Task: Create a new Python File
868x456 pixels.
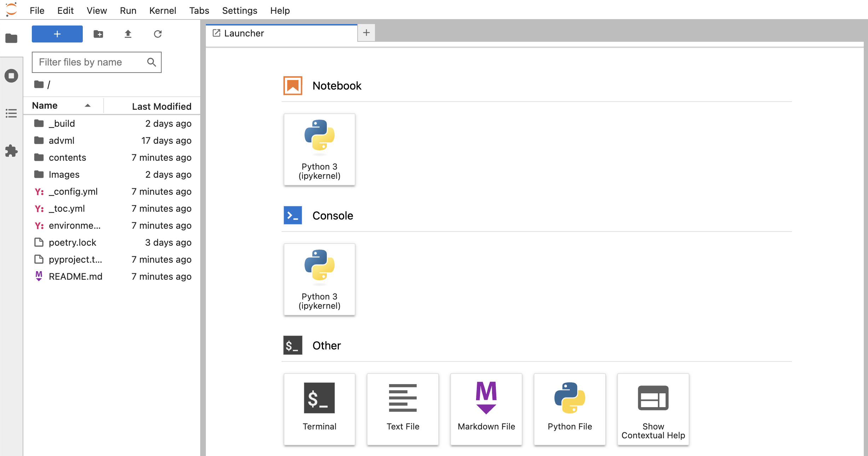Action: click(x=570, y=409)
